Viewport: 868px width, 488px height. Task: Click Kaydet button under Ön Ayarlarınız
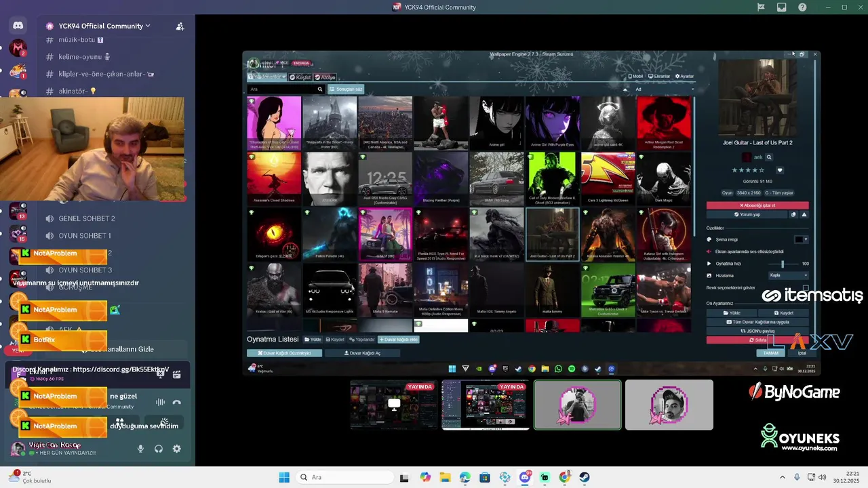pos(784,313)
